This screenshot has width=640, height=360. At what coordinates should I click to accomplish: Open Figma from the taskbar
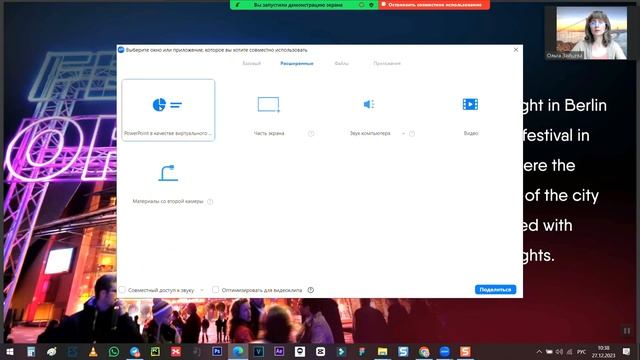click(362, 351)
